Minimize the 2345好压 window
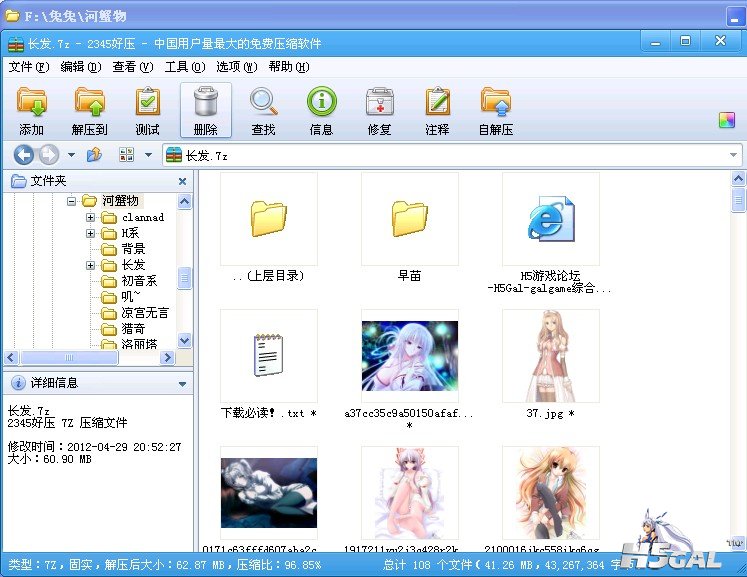 click(x=656, y=41)
